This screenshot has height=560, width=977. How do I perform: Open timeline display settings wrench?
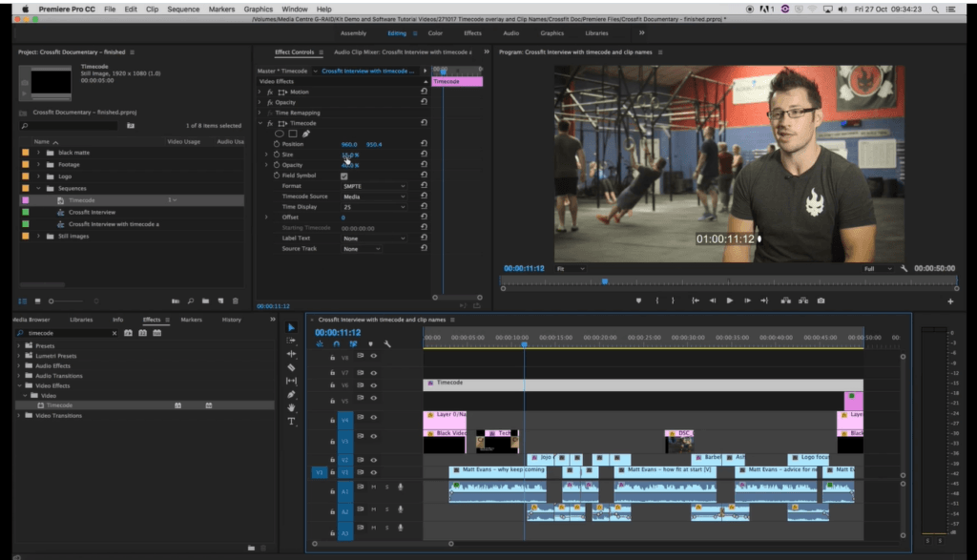(x=387, y=343)
